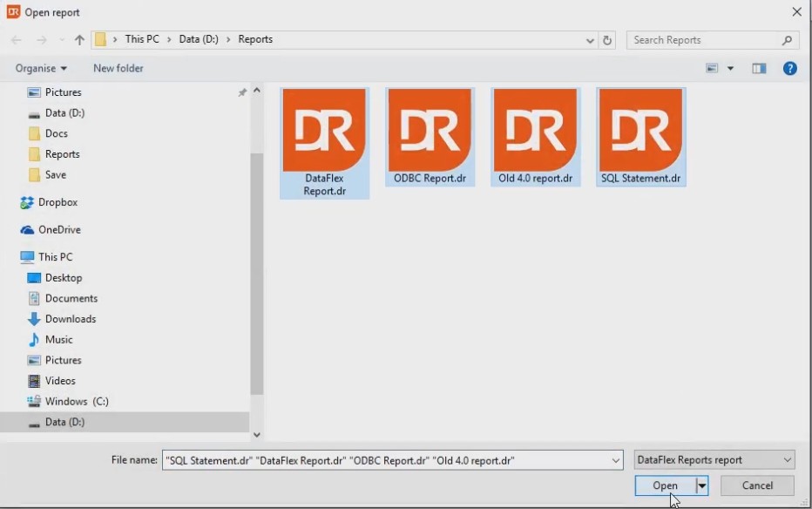Expand the Open button split arrow
Image resolution: width=812 pixels, height=509 pixels.
pyautogui.click(x=702, y=485)
